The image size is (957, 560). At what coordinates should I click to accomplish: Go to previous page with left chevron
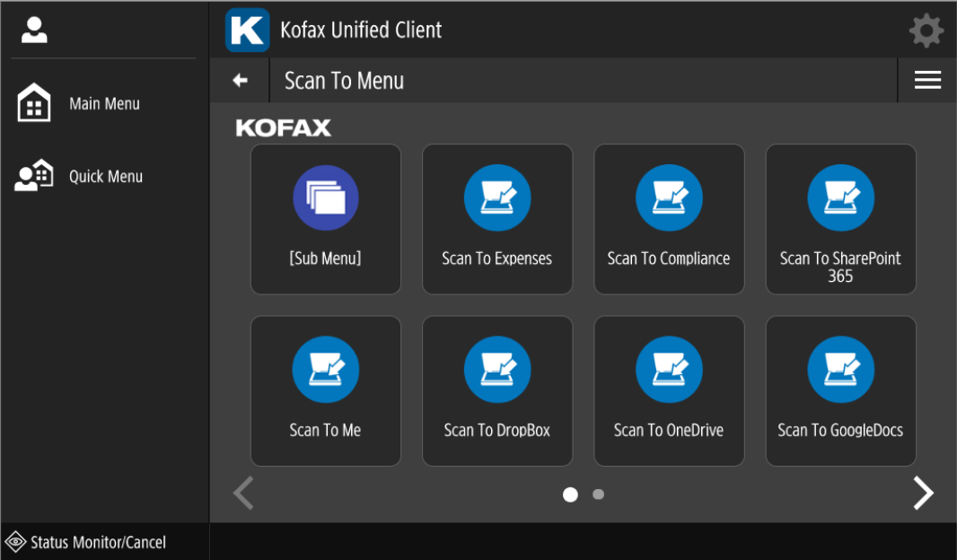click(x=243, y=493)
